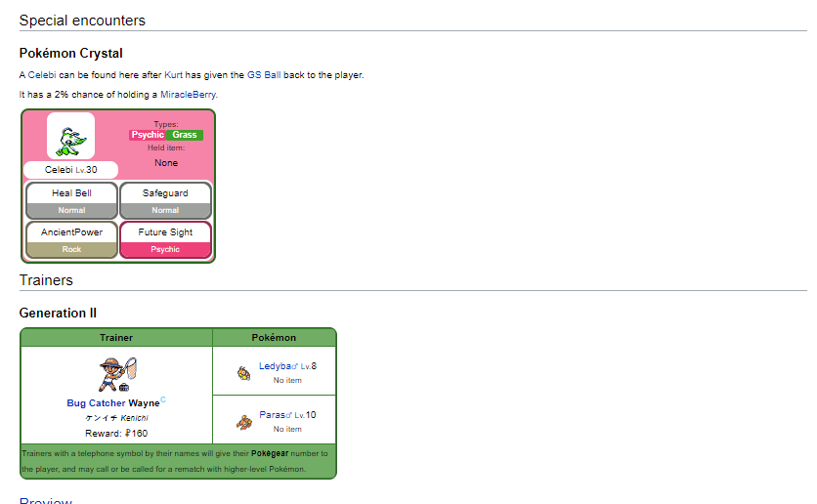
Task: Click the Bug Catcher trainer sprite
Action: [114, 374]
